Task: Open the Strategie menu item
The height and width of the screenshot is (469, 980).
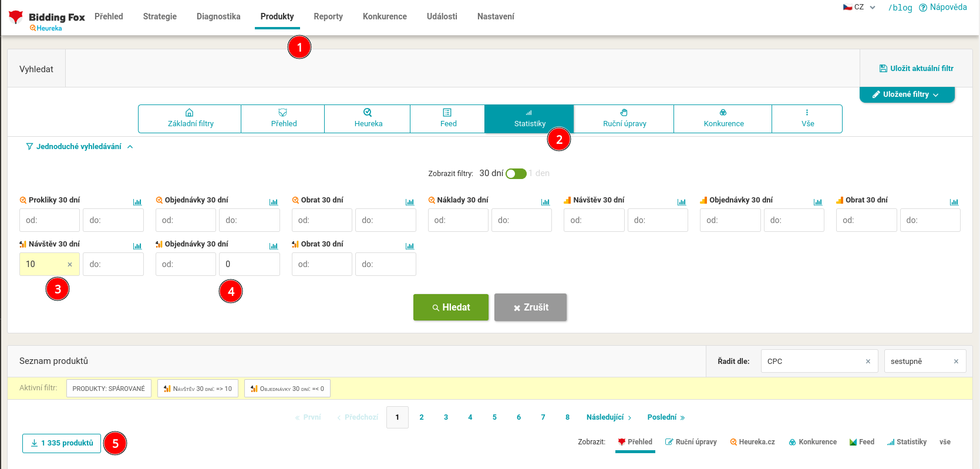Action: pos(160,16)
